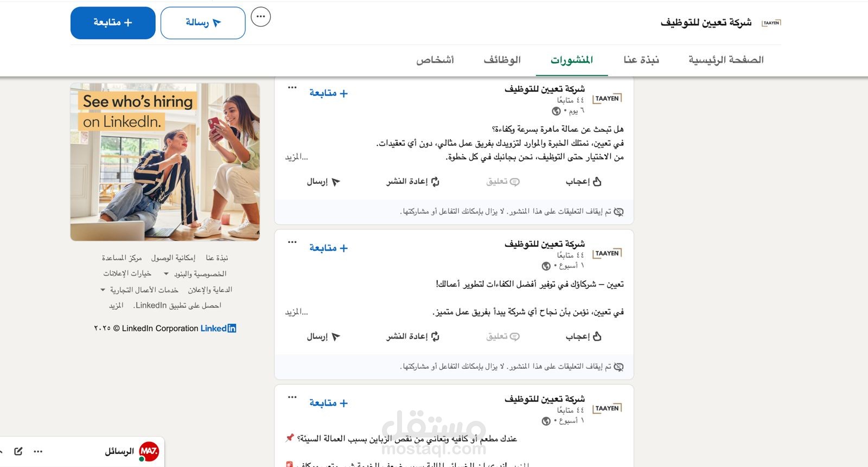Open three-dot menu on the 6-day-old post
The image size is (868, 467).
tap(292, 87)
